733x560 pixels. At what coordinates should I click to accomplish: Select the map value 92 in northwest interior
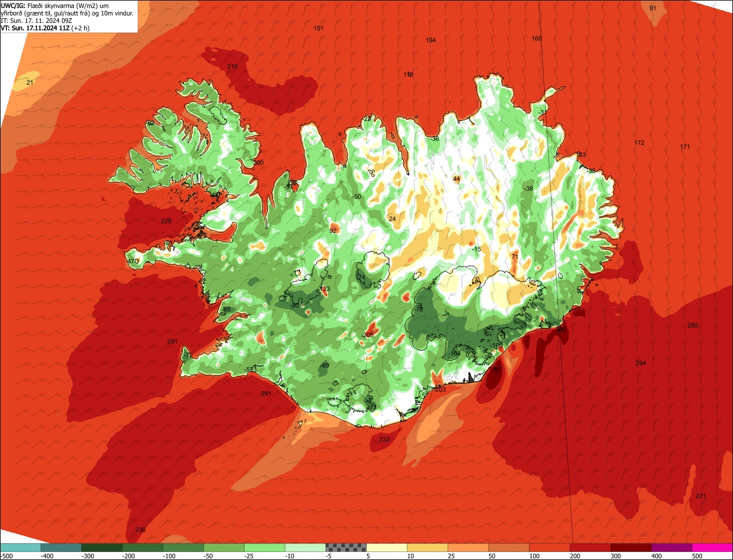tap(333, 231)
